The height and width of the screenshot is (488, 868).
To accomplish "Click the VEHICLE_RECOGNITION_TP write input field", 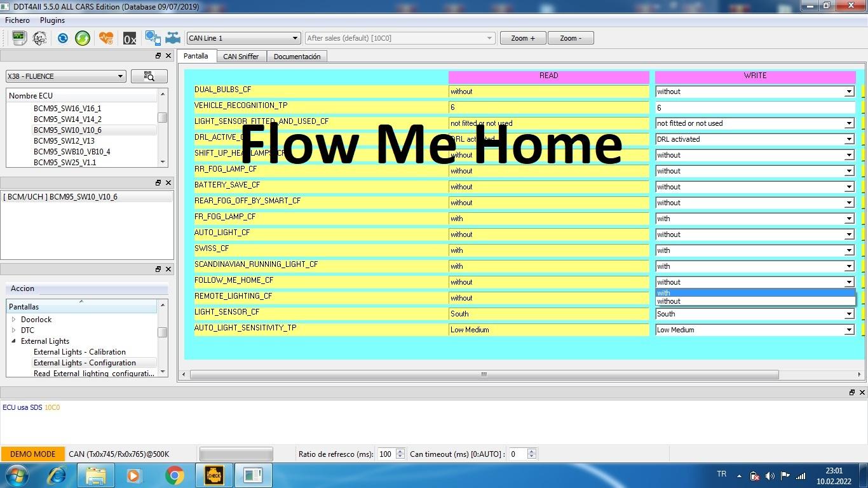I will [x=754, y=107].
